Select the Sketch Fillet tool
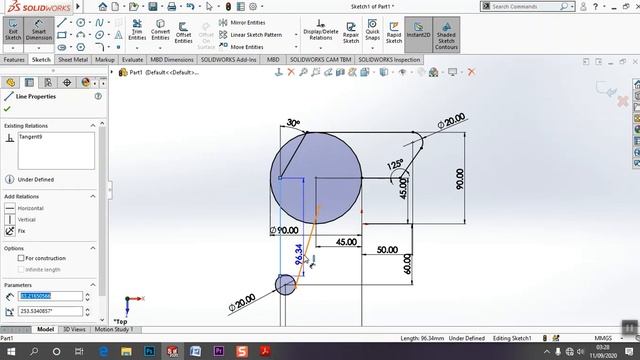This screenshot has height=360, width=640. click(99, 47)
